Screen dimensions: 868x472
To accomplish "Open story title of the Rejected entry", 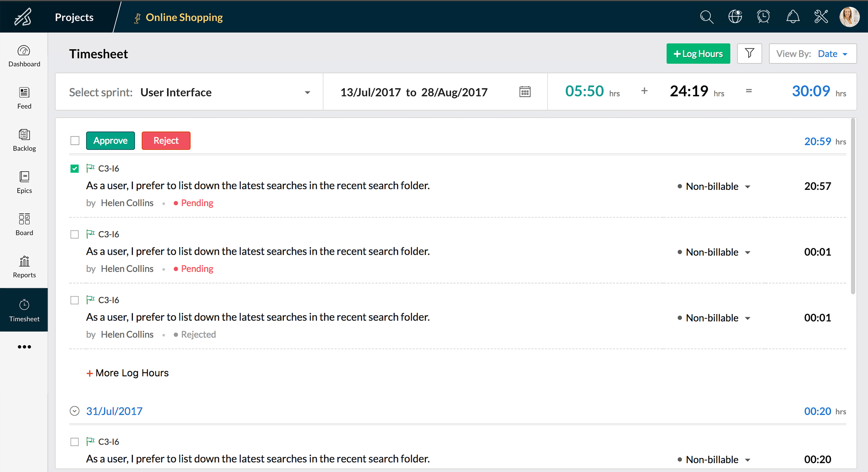I will click(x=258, y=317).
